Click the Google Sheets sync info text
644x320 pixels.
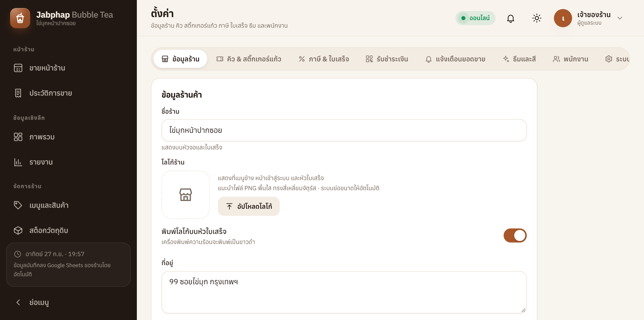62,270
